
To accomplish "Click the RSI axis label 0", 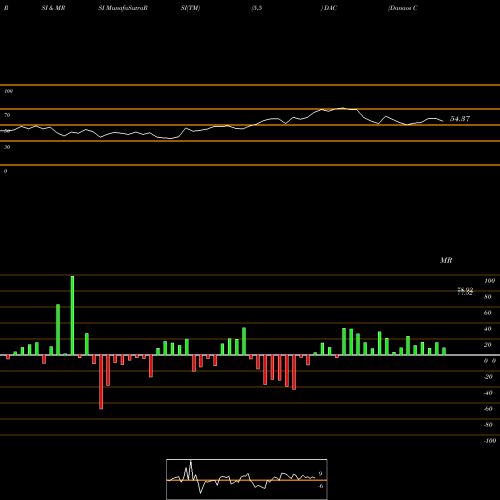I will point(5,171).
